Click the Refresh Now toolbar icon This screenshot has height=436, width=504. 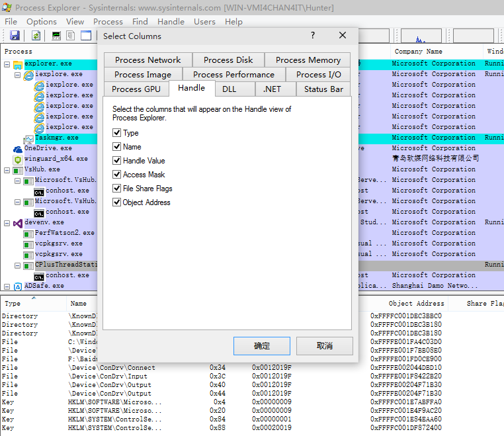(36, 35)
